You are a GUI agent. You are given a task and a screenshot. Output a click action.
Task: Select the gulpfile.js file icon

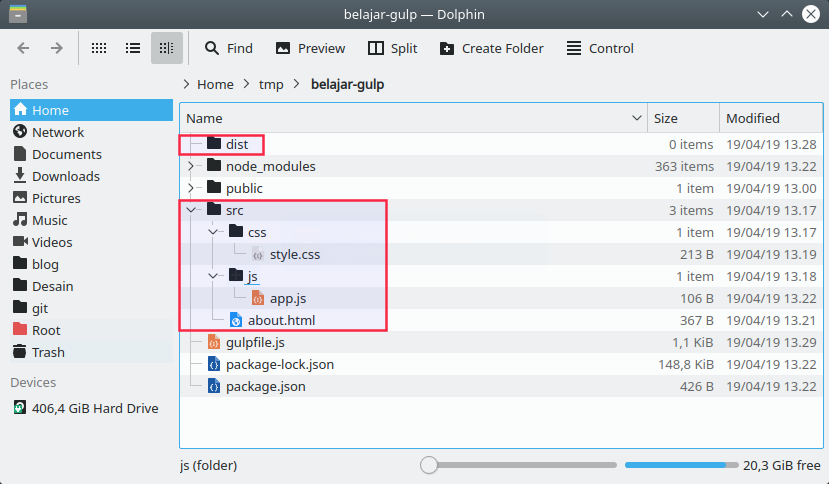(213, 342)
